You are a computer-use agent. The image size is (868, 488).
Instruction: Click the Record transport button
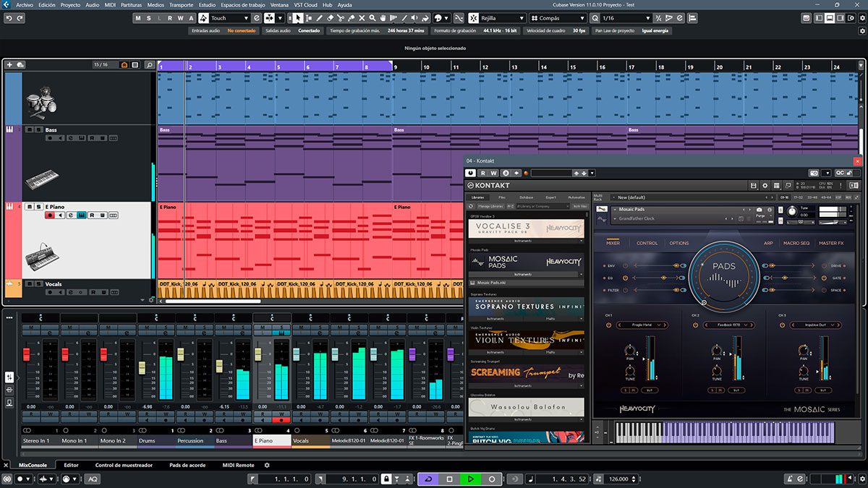(491, 479)
